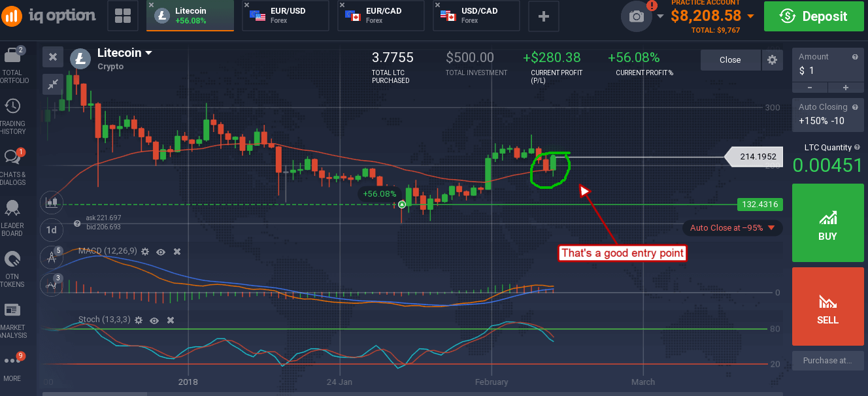Viewport: 868px width, 396px height.
Task: Open the More sidebar menu
Action: [12, 367]
